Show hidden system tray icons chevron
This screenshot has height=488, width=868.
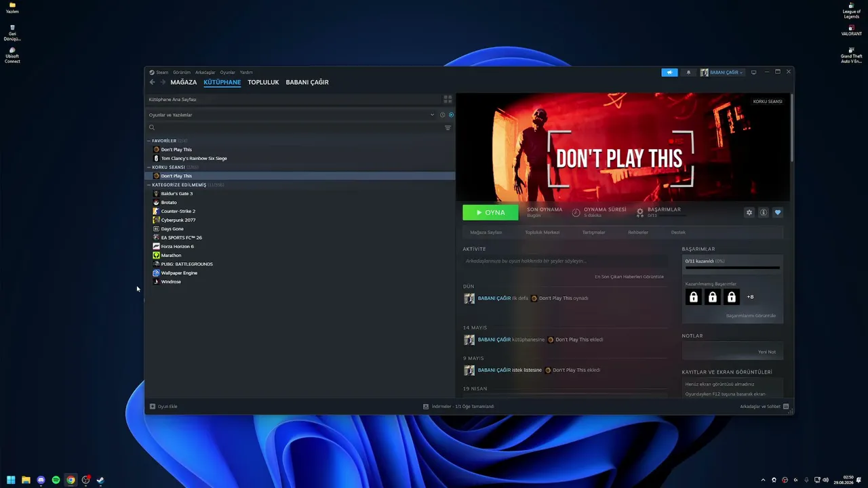[763, 480]
